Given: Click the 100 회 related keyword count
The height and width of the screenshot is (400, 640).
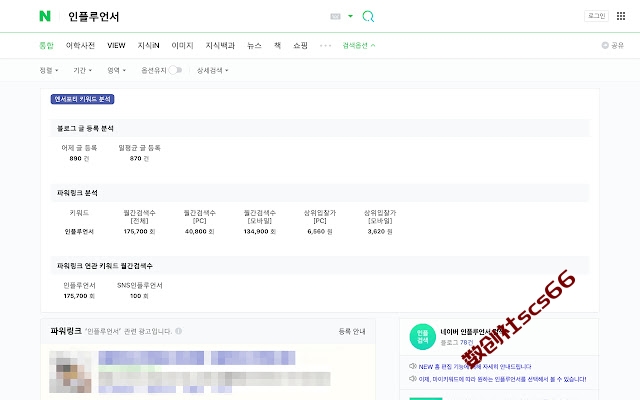Looking at the screenshot, I should [139, 296].
